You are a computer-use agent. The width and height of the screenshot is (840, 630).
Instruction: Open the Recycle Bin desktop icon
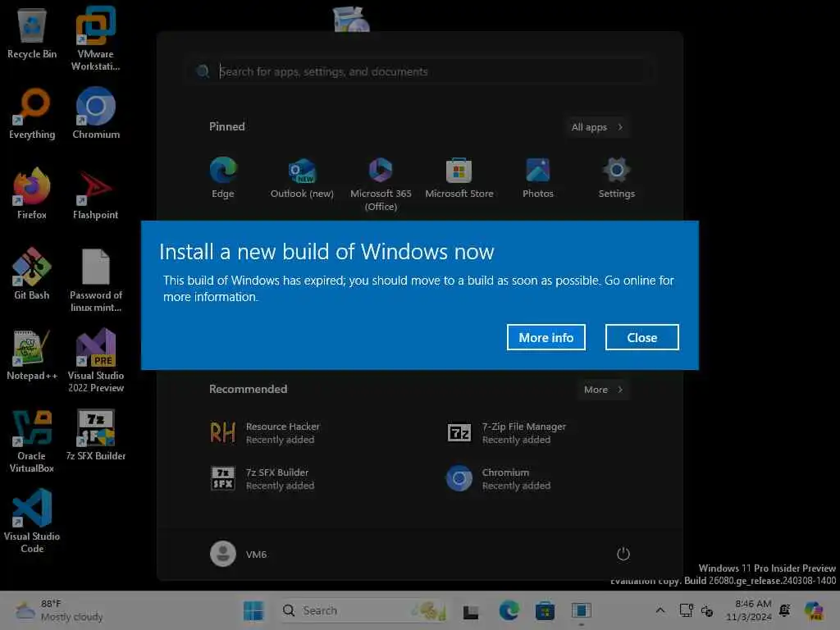point(32,33)
